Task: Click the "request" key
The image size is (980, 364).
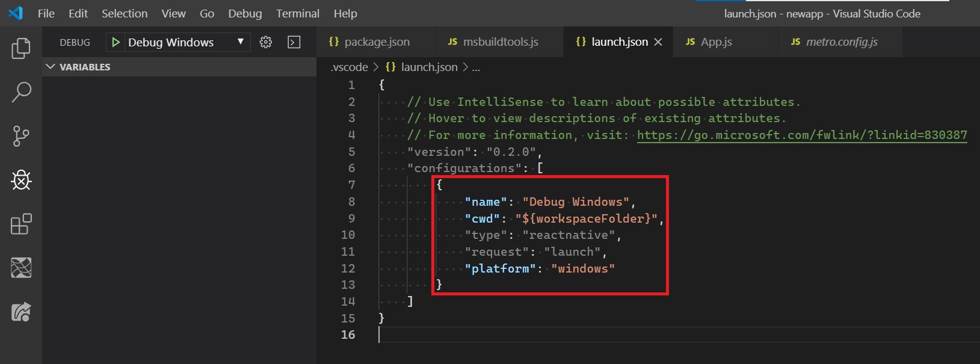Action: tap(497, 251)
